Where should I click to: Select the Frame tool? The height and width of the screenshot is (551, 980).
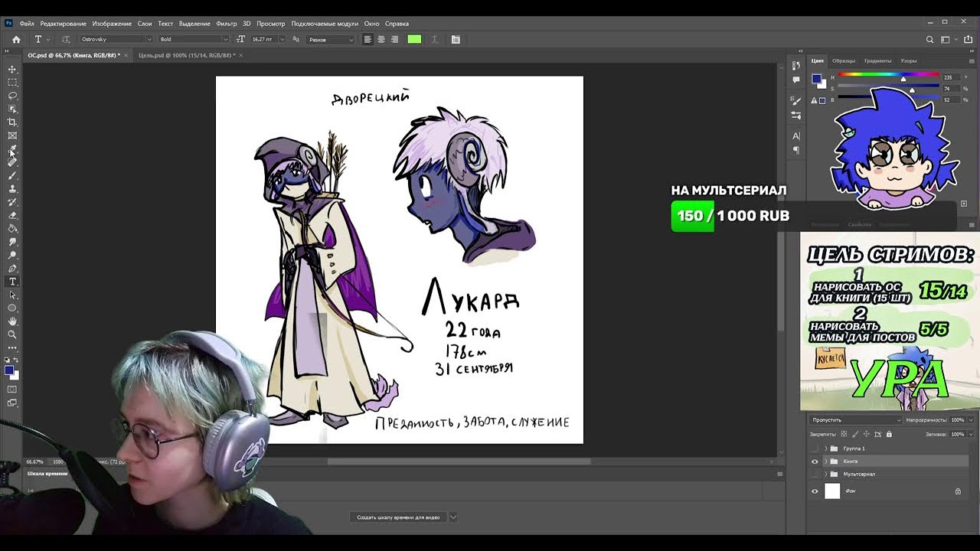[12, 135]
